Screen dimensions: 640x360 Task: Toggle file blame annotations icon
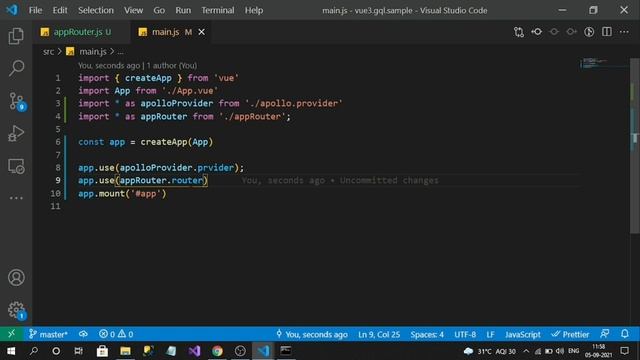(x=589, y=32)
